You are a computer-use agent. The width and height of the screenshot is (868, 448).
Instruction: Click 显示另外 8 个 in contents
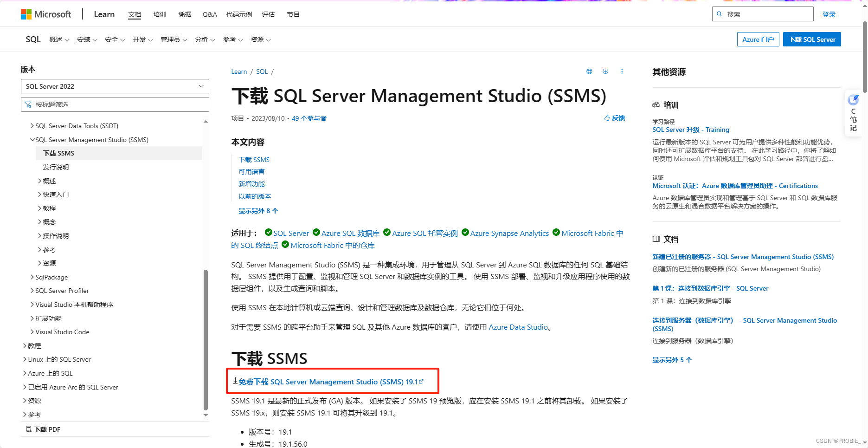click(x=258, y=211)
